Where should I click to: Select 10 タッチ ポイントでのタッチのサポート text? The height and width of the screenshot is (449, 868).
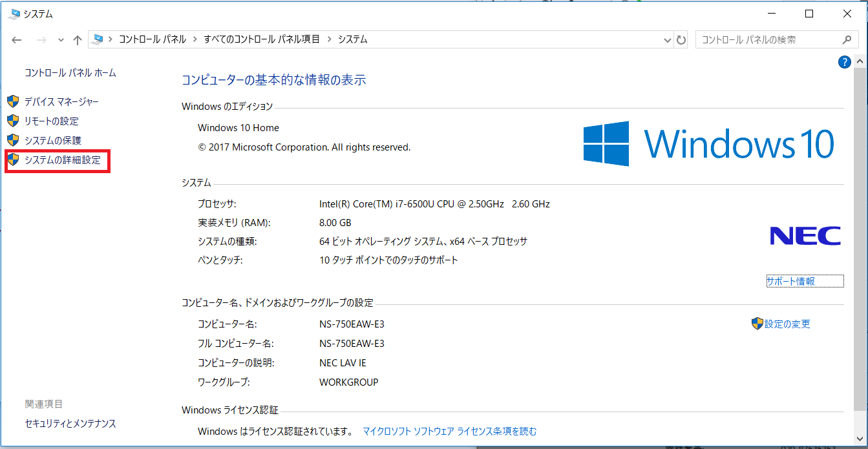[x=388, y=260]
